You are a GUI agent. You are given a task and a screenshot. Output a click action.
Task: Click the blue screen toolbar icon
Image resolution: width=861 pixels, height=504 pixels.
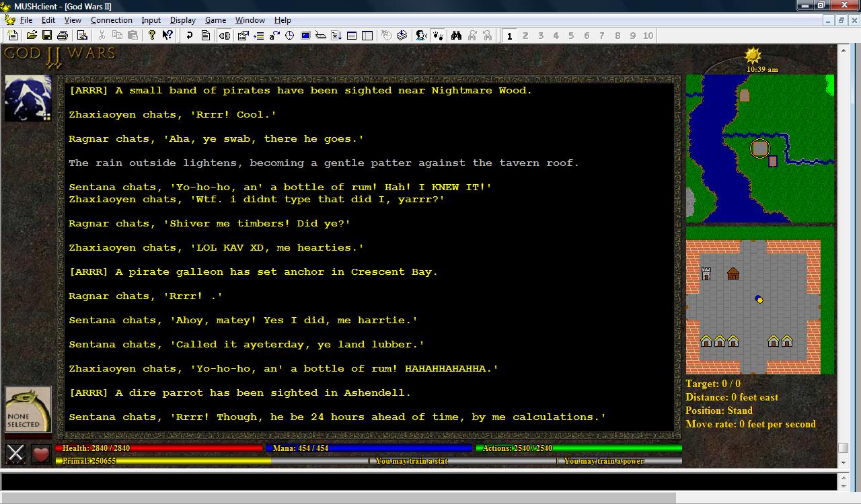coord(305,36)
